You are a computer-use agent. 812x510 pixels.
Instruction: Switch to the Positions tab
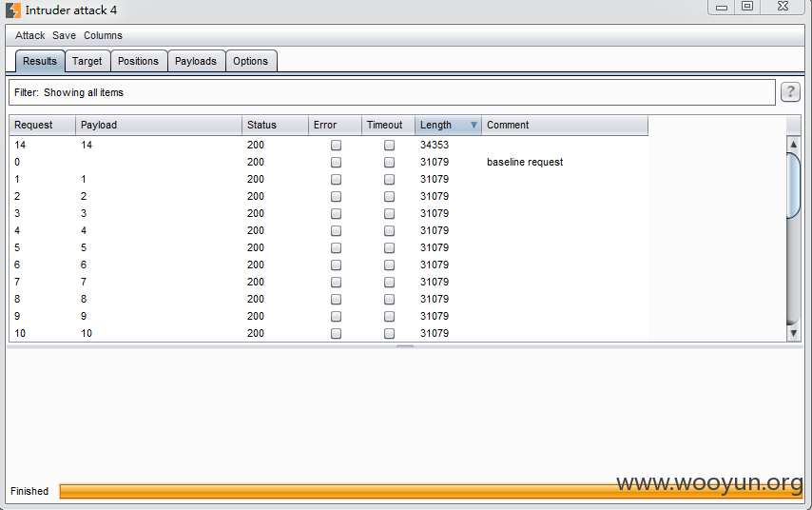tap(138, 61)
